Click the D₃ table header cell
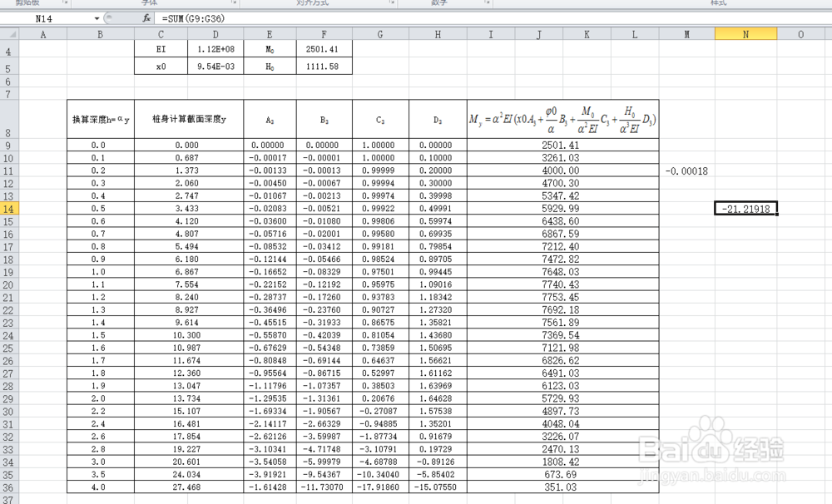 (438, 120)
